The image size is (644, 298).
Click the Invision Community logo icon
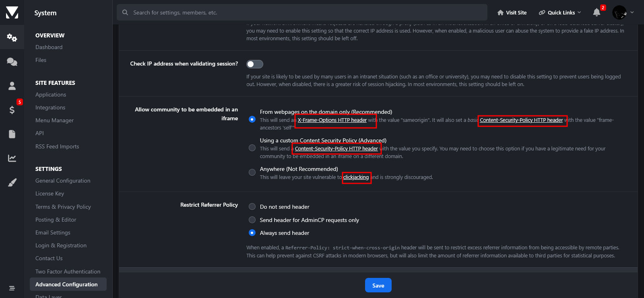(12, 12)
